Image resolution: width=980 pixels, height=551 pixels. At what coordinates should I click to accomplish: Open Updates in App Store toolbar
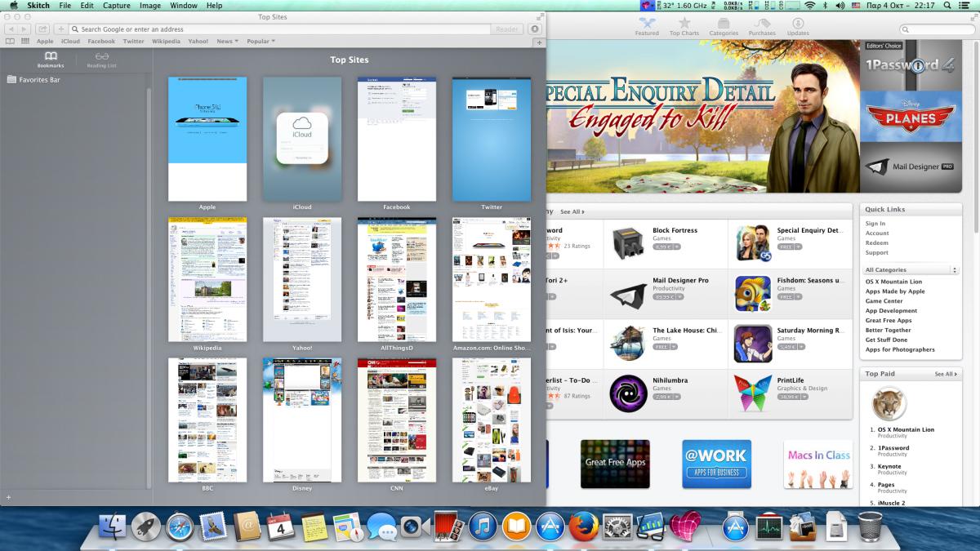798,27
